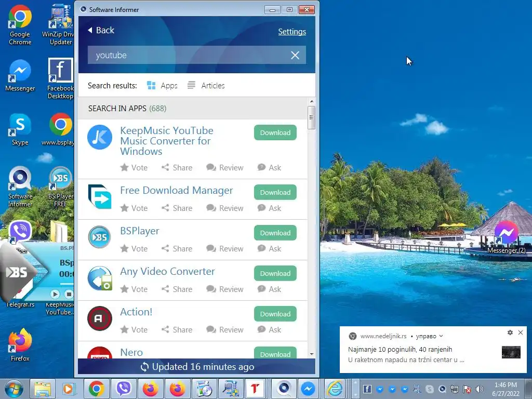Image resolution: width=532 pixels, height=399 pixels.
Task: Click the results scrollbar up arrow
Action: click(x=312, y=101)
